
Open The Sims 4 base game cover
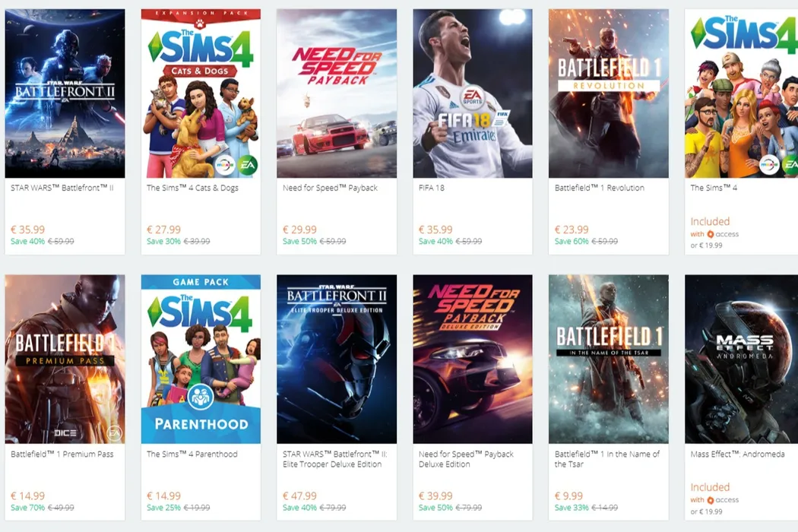(742, 93)
